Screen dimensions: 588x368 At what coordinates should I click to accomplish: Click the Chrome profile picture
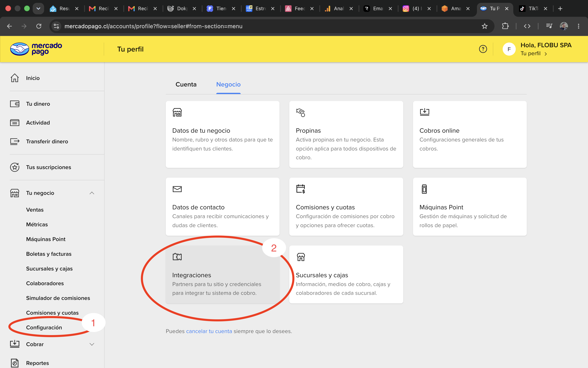(x=564, y=26)
